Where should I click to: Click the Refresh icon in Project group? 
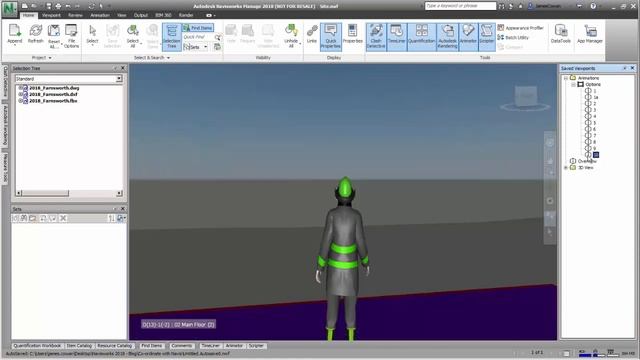pyautogui.click(x=36, y=34)
